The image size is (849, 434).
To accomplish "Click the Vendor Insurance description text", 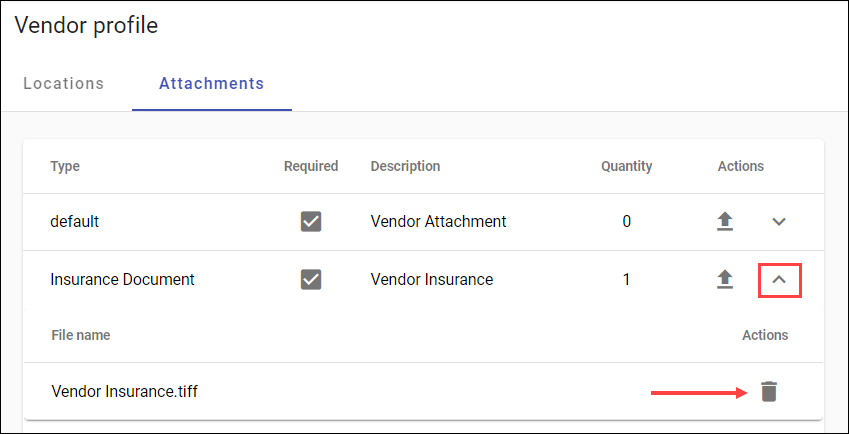I will coord(432,280).
